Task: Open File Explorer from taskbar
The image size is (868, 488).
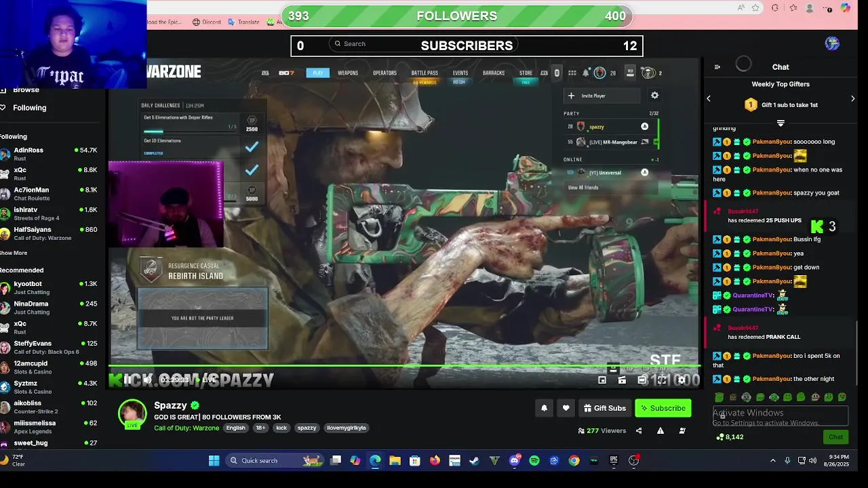Action: 395,461
